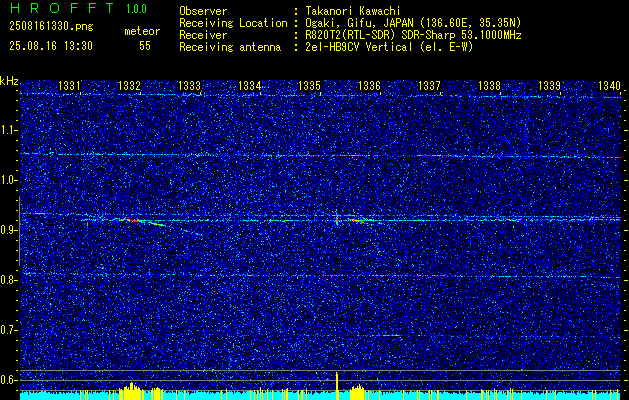Image resolution: width=629 pixels, height=400 pixels.
Task: Click the 1338 time marker
Action: click(489, 85)
